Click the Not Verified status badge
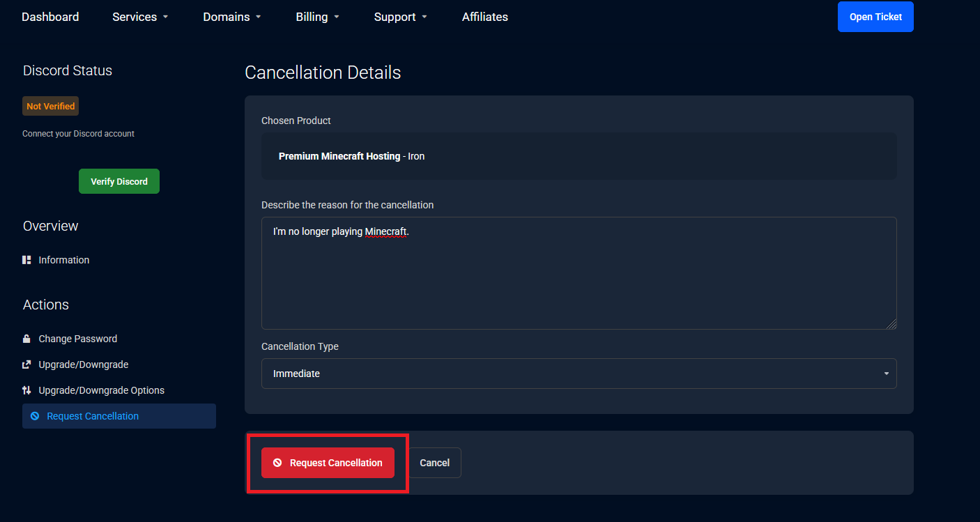The image size is (980, 522). pyautogui.click(x=50, y=106)
